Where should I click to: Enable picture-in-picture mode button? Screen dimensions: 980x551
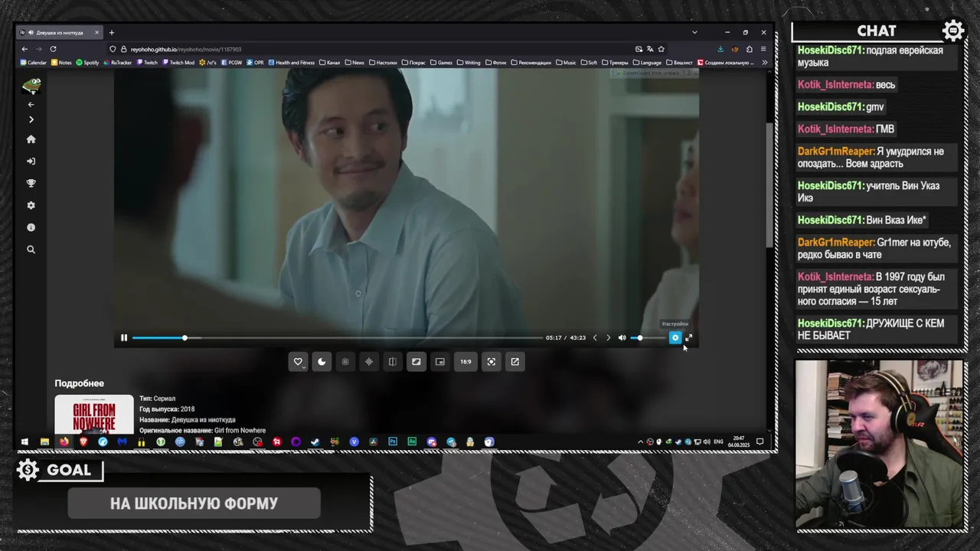point(440,362)
